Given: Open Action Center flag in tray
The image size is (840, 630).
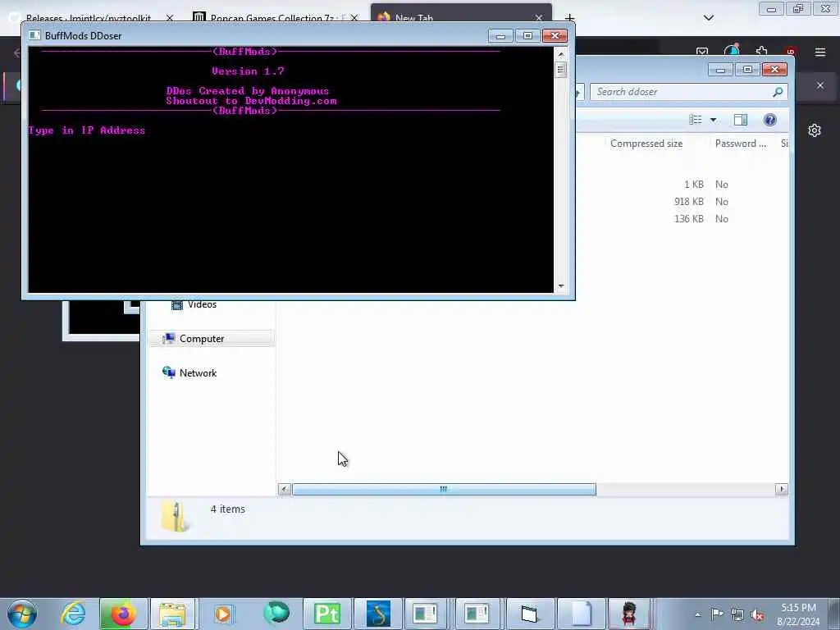Looking at the screenshot, I should (x=717, y=614).
